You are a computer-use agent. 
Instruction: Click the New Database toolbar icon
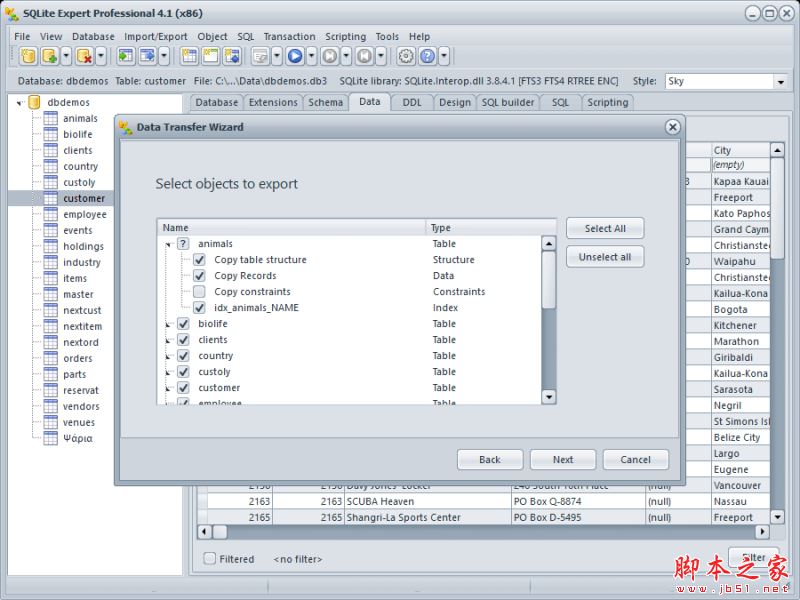(29, 56)
